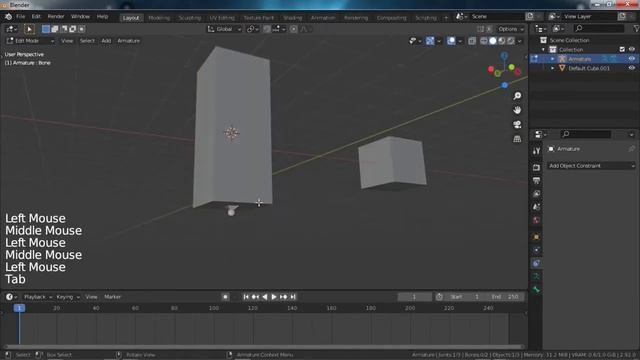Switch to rendered viewport shading
This screenshot has width=640, height=360.
point(511,41)
